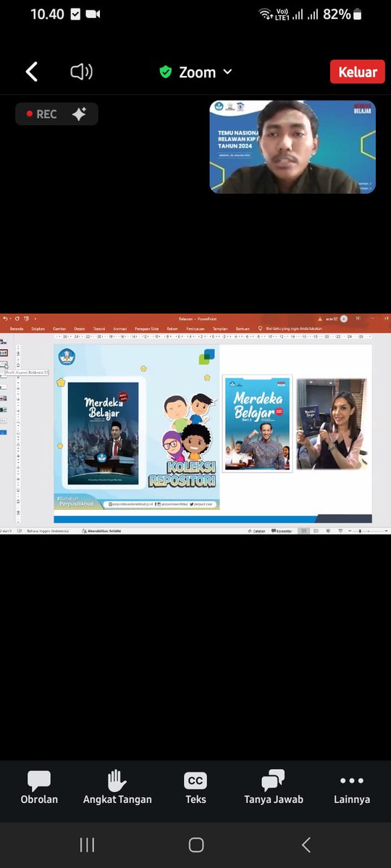Open the AI Companion sparkle icon
Viewport: 391px width, 868px height.
tap(79, 114)
